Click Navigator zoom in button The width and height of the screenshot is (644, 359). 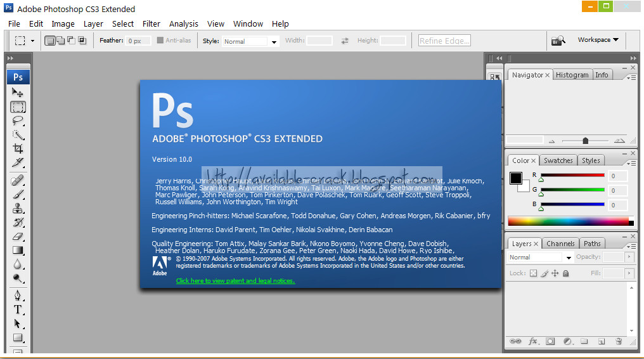(619, 141)
